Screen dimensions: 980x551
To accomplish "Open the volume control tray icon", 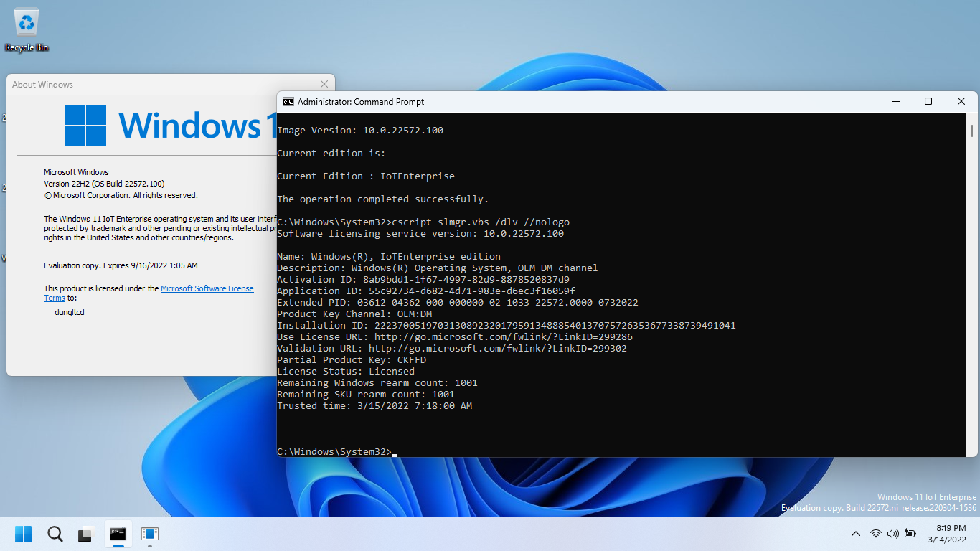I will pyautogui.click(x=893, y=534).
